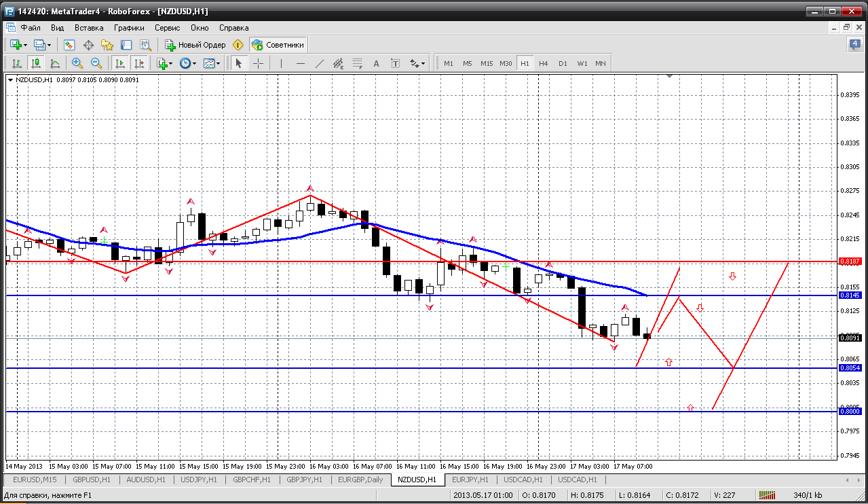Click the blue 0.8145 price level label
Screen dimensions: 868x504
[x=850, y=295]
